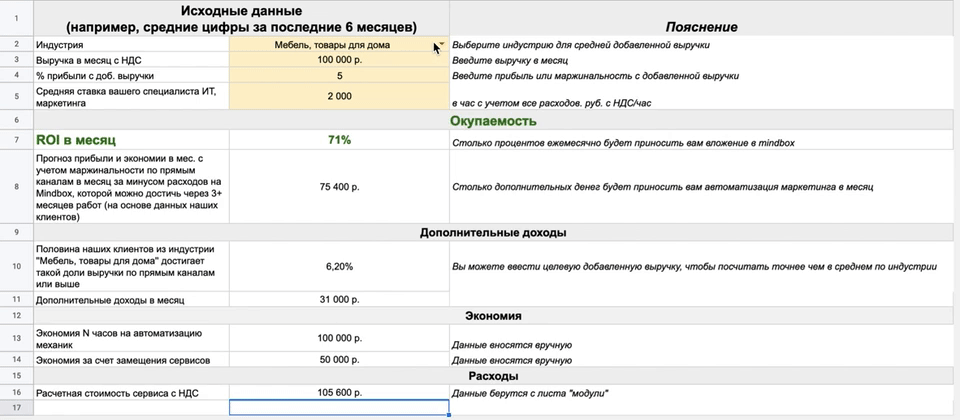Select the 'Индустрия' label cell
The width and height of the screenshot is (960, 420).
coord(132,45)
